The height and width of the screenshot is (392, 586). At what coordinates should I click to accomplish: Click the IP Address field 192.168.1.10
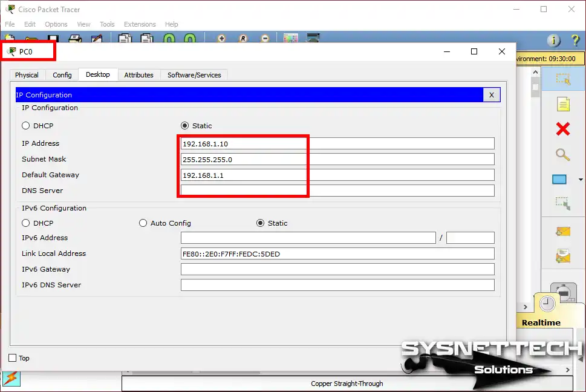pyautogui.click(x=337, y=143)
